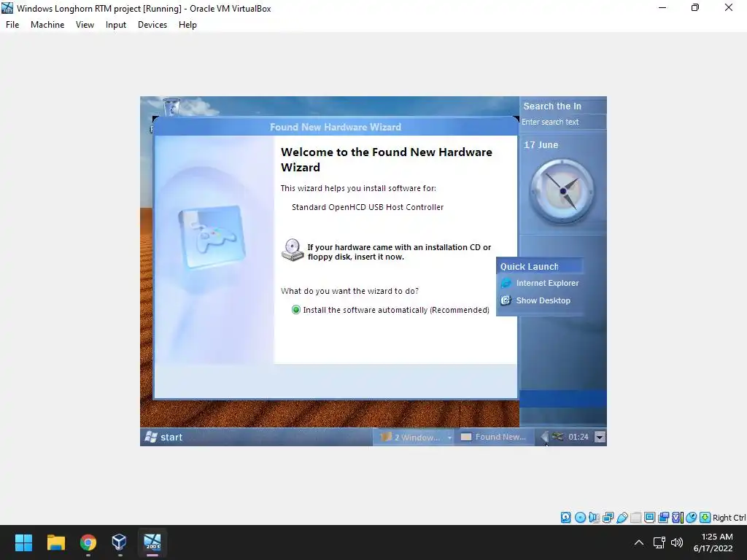Expand hidden guest tray icons arrow
The width and height of the screenshot is (747, 560).
coord(544,436)
